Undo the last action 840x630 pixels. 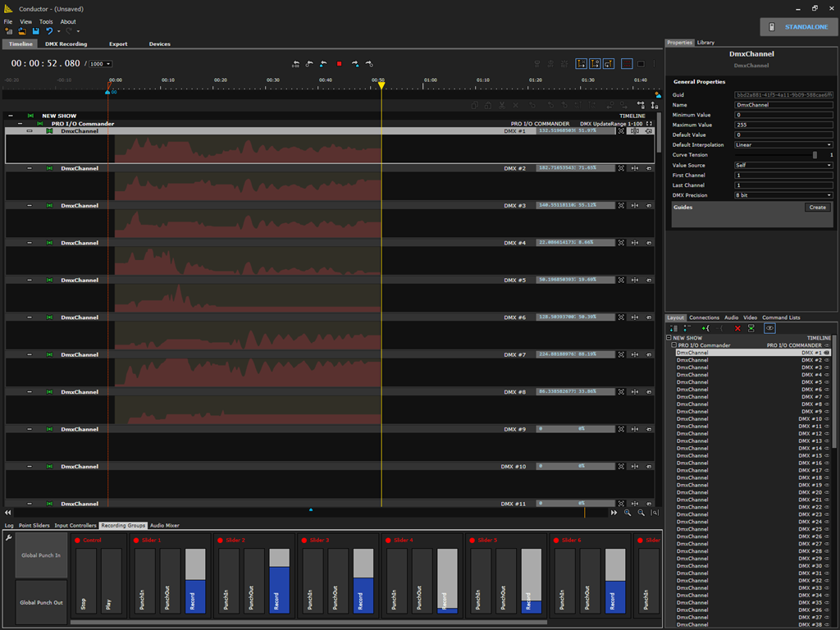pyautogui.click(x=49, y=32)
